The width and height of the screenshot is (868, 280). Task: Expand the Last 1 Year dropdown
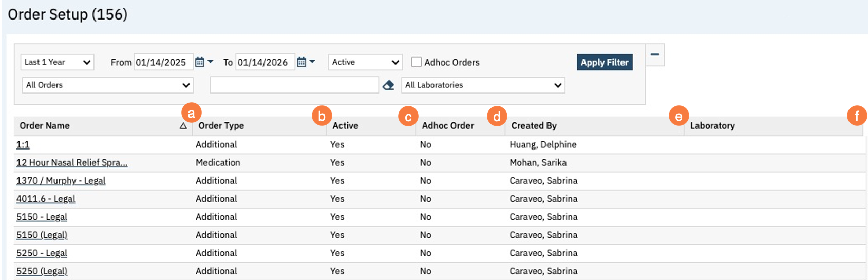coord(58,62)
